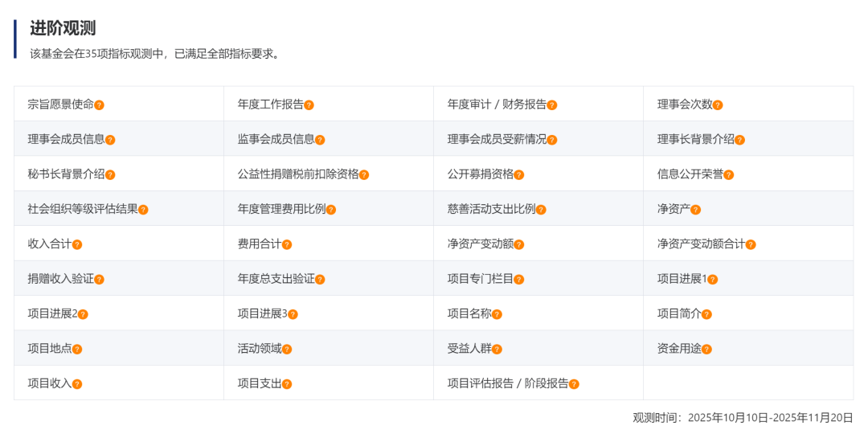This screenshot has width=868, height=442.
Task: Open help icon for 项目收入
Action: pos(77,384)
